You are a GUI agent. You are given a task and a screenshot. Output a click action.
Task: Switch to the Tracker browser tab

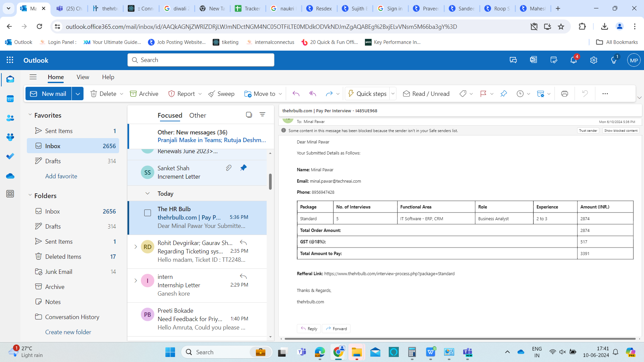(248, 8)
